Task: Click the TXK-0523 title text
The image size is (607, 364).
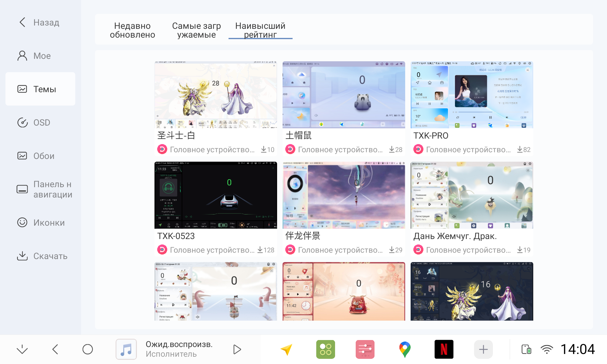Action: pos(176,236)
